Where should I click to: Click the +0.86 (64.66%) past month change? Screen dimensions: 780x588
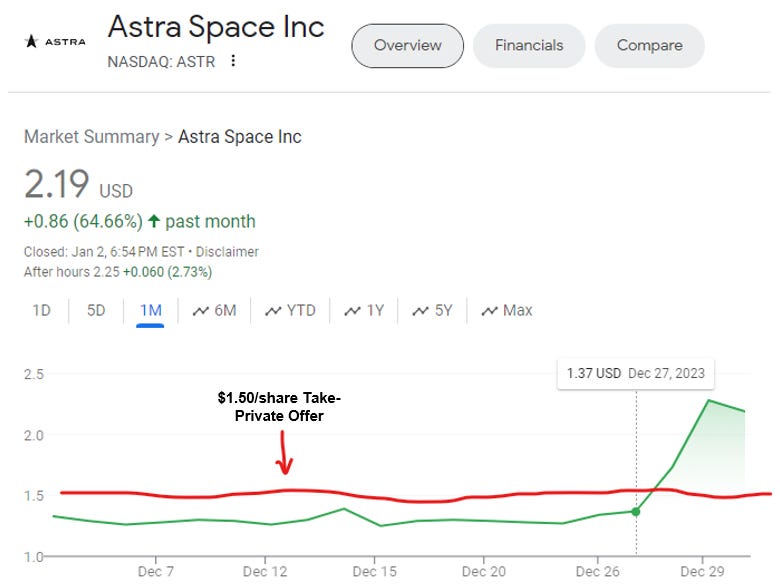140,221
